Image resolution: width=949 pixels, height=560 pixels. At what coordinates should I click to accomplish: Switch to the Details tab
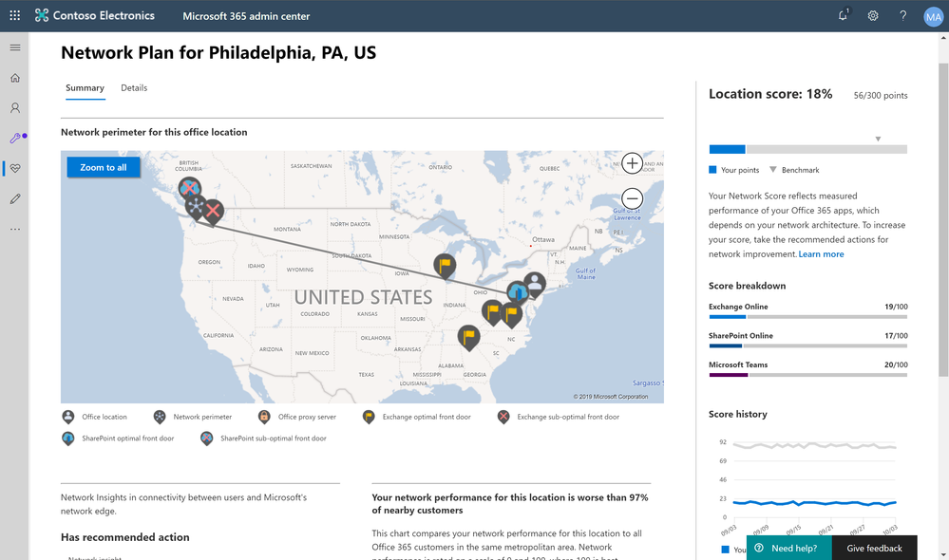(134, 88)
